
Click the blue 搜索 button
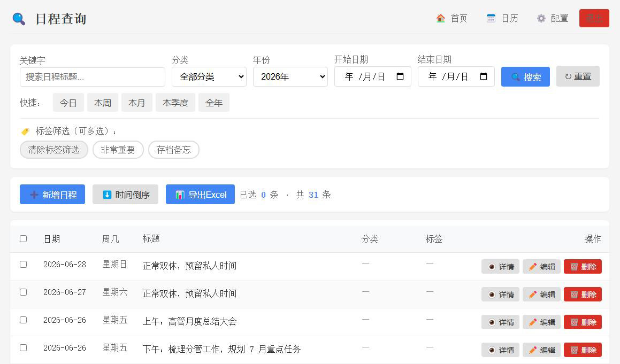(525, 76)
